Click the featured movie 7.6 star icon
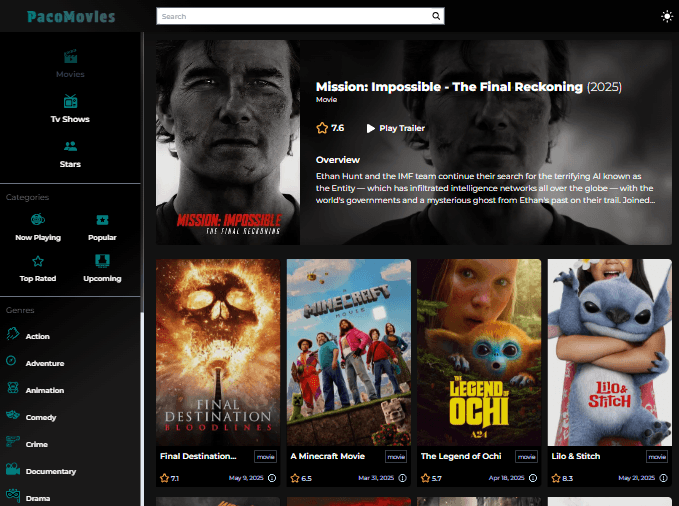The height and width of the screenshot is (506, 679). click(x=322, y=128)
